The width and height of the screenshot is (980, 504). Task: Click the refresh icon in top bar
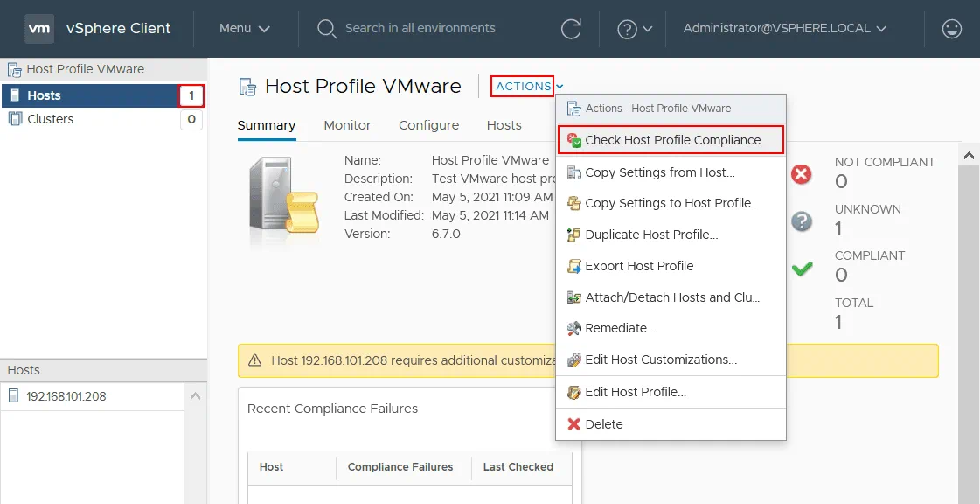point(571,29)
